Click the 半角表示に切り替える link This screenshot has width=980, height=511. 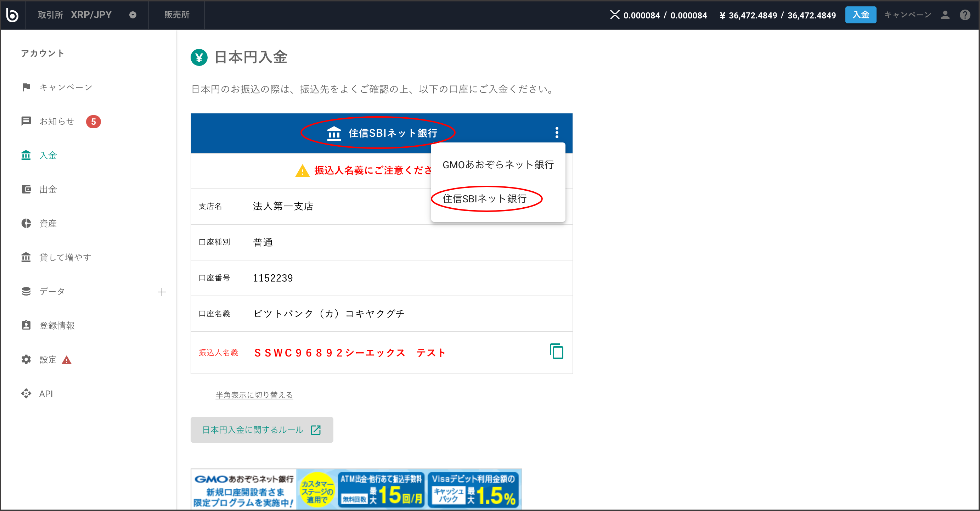(254, 394)
